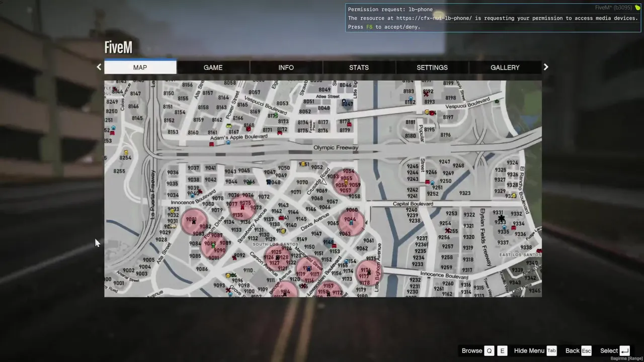Click the right arrow after the GALLERY tab

tap(546, 67)
